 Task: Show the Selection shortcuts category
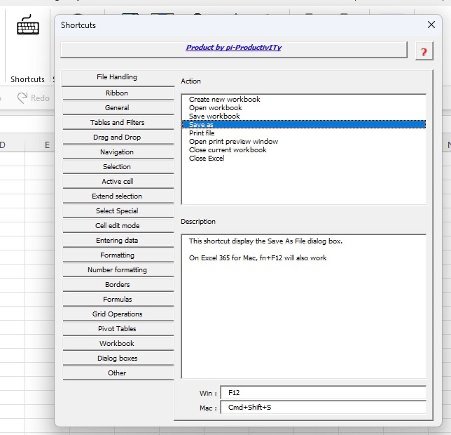click(118, 166)
